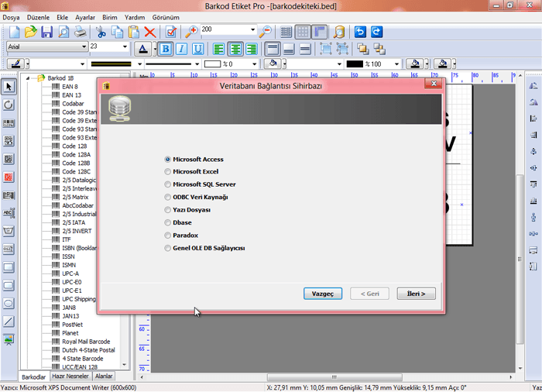Select the Microsoft Excel option
Screen dimensions: 542x392
(x=168, y=172)
